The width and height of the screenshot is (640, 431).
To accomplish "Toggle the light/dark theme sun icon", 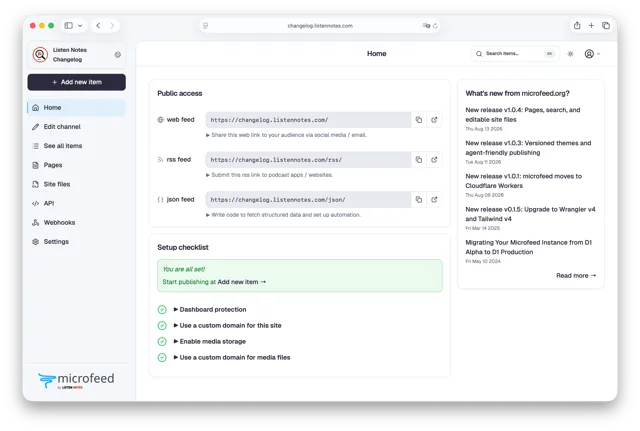I will tap(570, 54).
